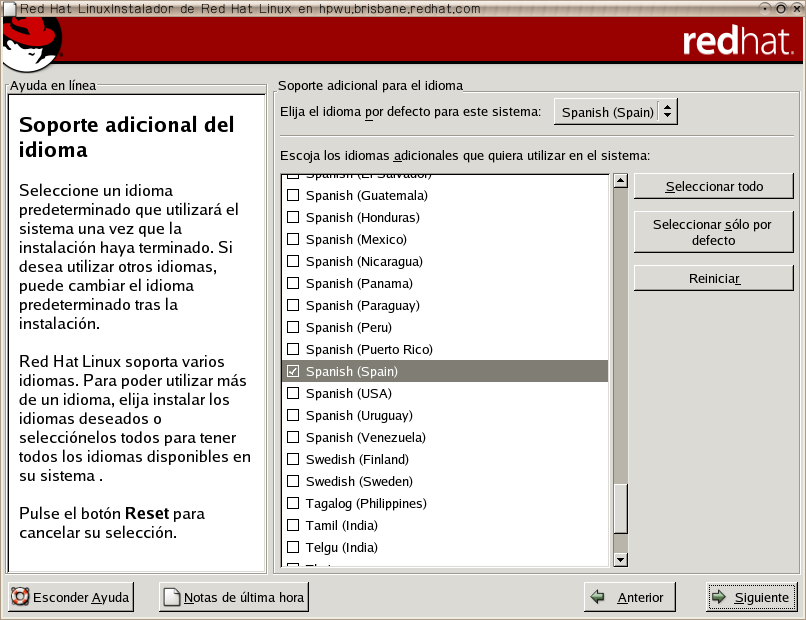806x620 pixels.
Task: Maximize the installer window
Action: point(781,8)
